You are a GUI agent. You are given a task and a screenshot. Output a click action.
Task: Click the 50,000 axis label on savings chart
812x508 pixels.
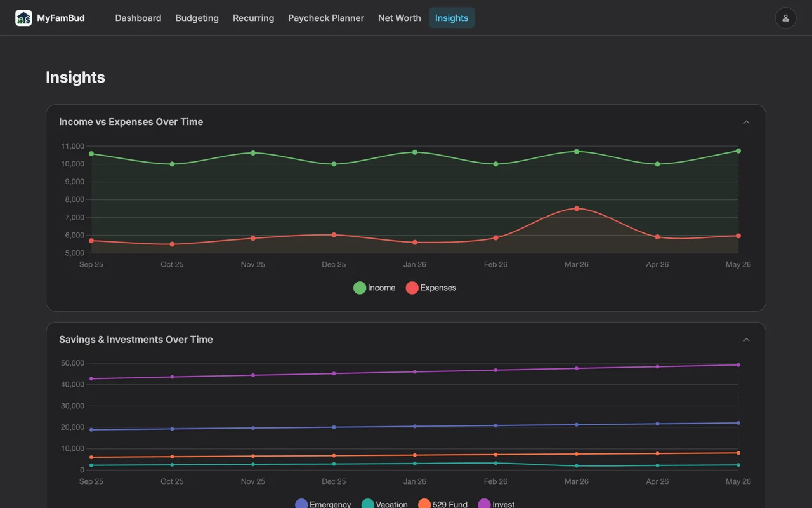[x=73, y=363]
